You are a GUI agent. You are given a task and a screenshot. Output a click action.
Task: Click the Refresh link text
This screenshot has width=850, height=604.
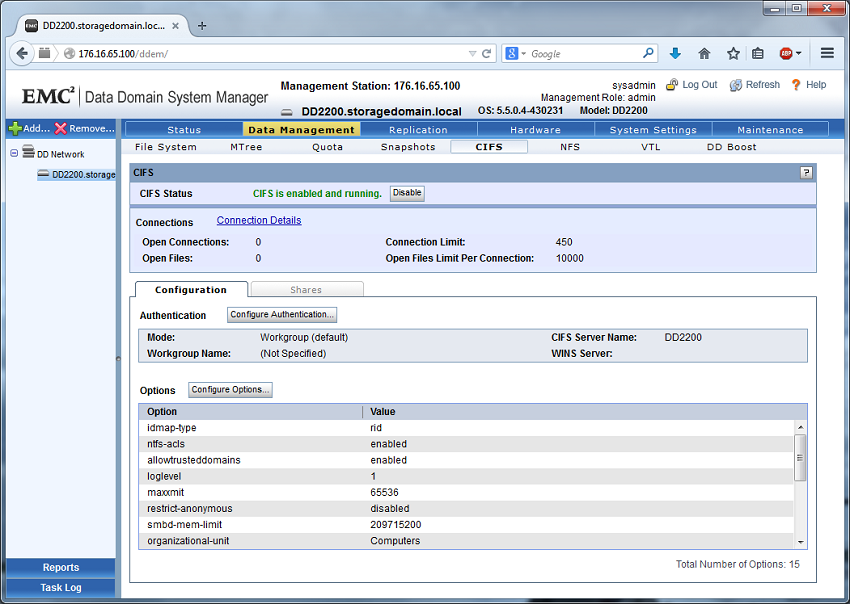point(763,85)
